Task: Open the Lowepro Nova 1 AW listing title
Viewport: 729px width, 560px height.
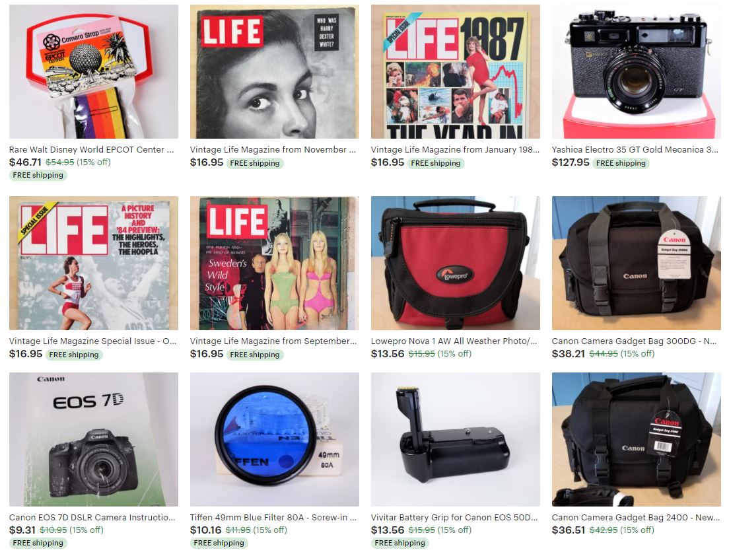Action: [454, 341]
